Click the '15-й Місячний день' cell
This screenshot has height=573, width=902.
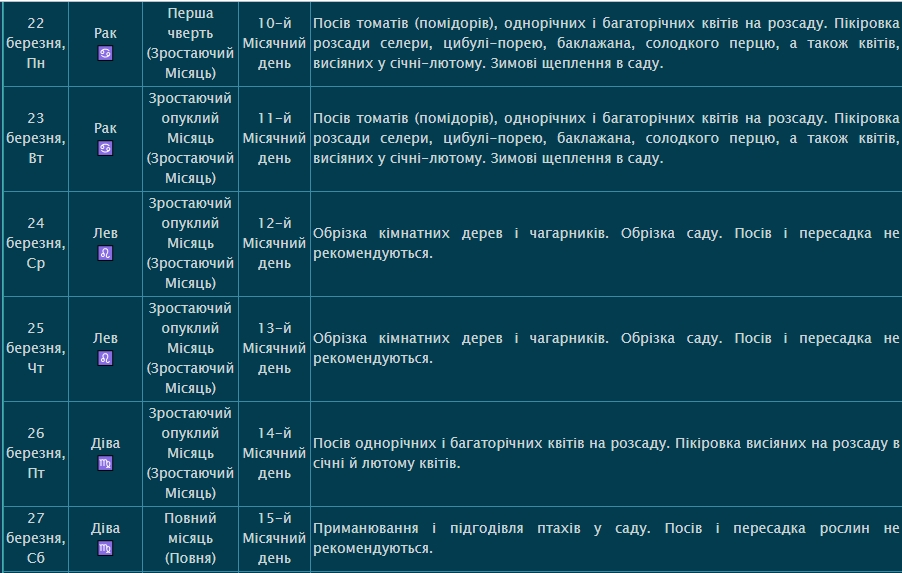coord(274,538)
